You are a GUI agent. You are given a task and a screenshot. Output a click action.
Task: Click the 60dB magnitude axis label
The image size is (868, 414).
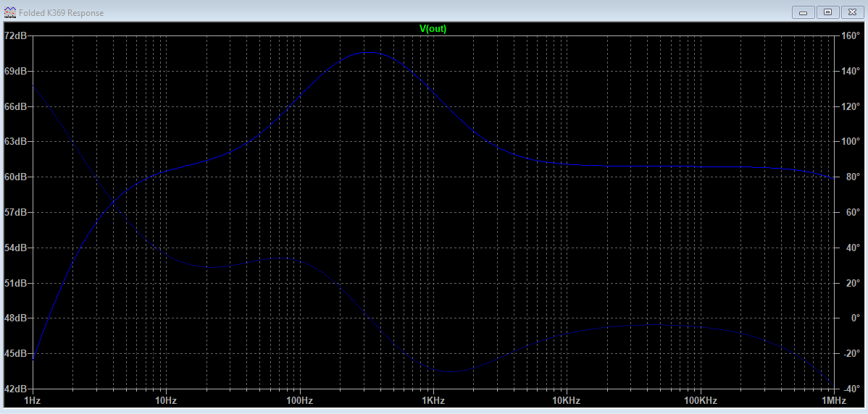pyautogui.click(x=15, y=177)
